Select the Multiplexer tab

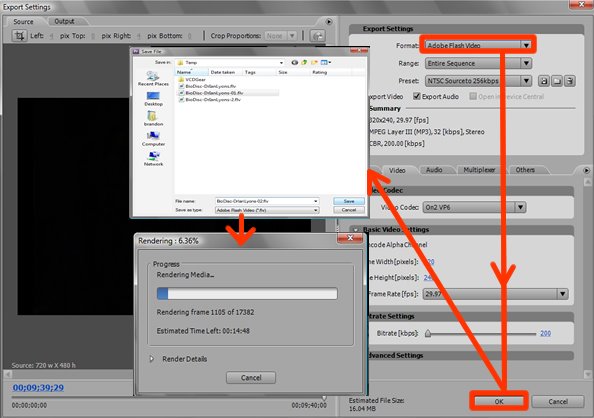(479, 170)
